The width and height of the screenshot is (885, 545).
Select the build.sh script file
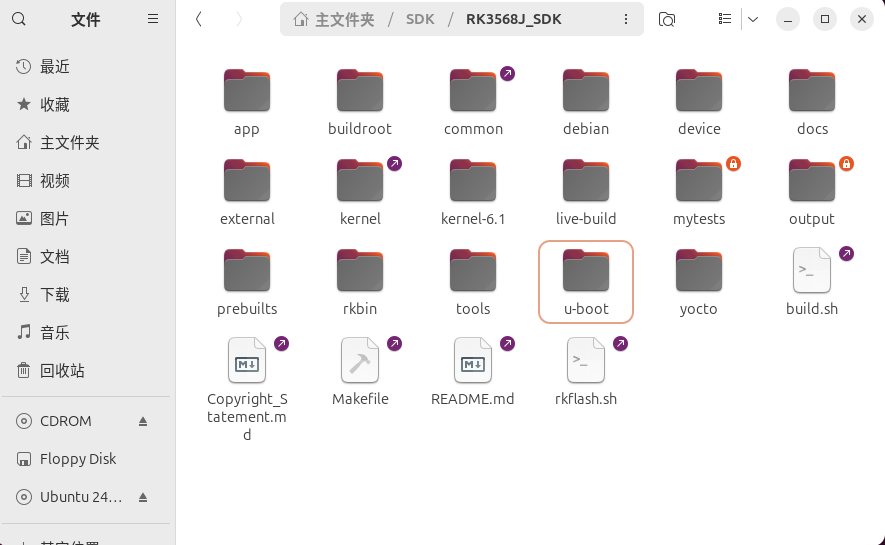coord(812,282)
